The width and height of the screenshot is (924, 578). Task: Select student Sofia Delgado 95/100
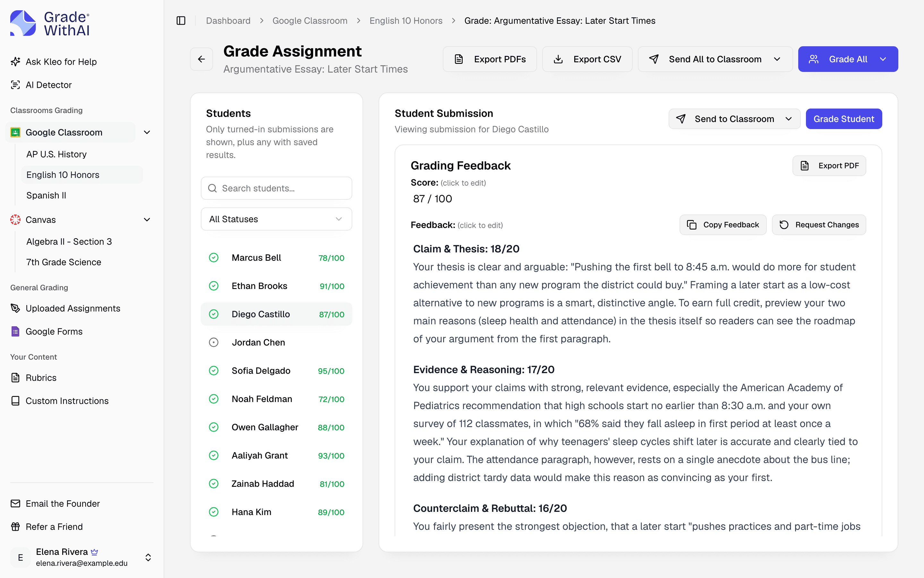tap(277, 371)
